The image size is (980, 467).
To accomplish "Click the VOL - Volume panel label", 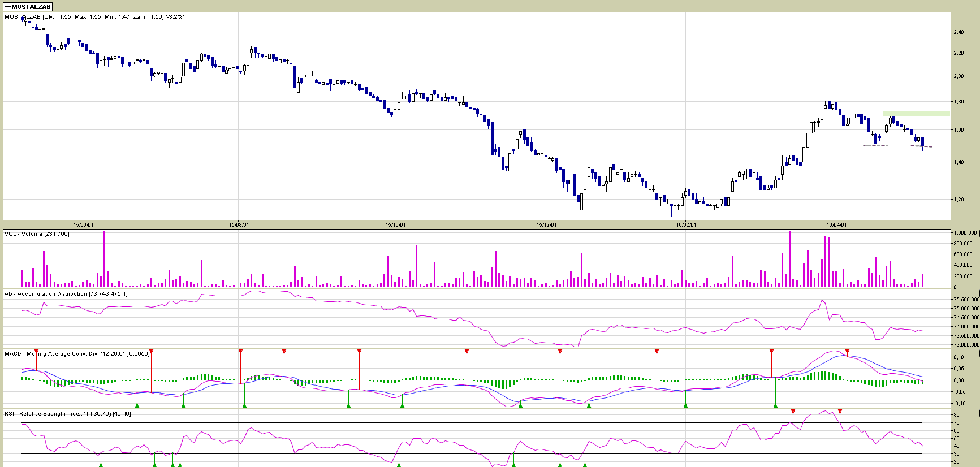I will [37, 234].
